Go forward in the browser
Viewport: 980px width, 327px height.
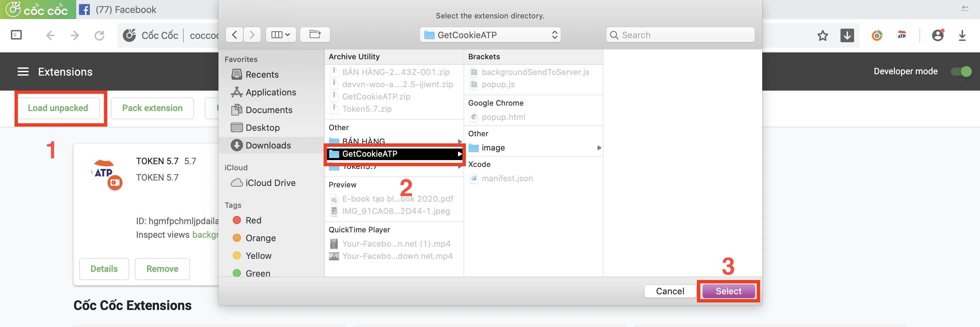pyautogui.click(x=75, y=36)
